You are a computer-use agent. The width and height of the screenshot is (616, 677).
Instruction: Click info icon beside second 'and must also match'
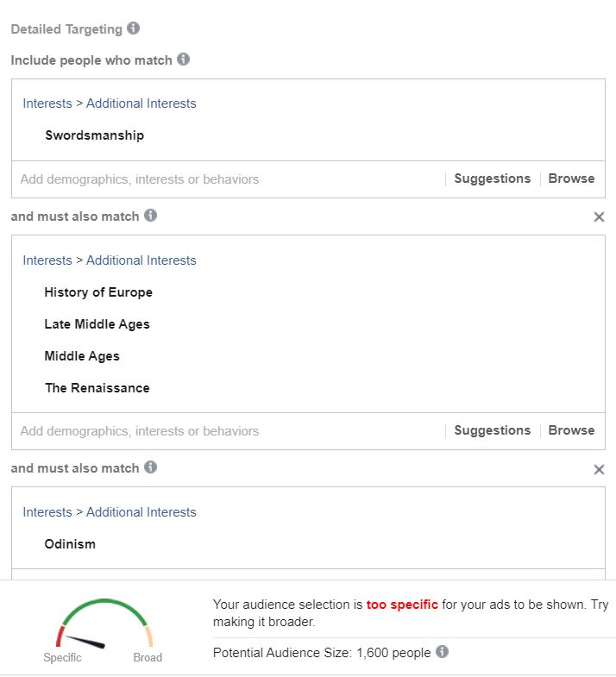(150, 467)
